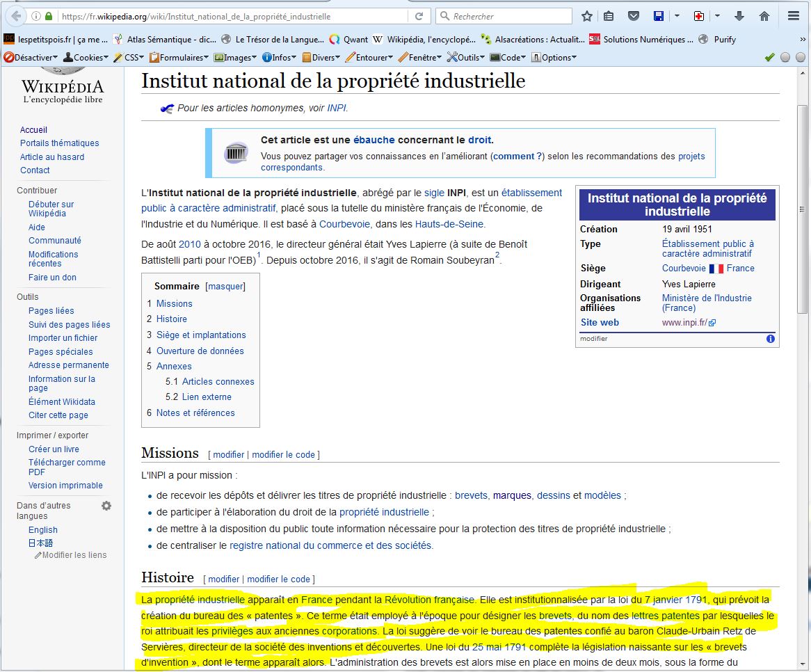Go to the browser home page icon
The image size is (811, 672).
[764, 16]
